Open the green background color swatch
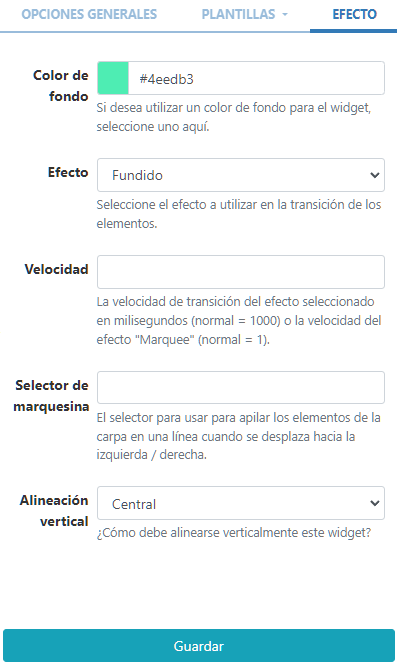 coord(113,78)
